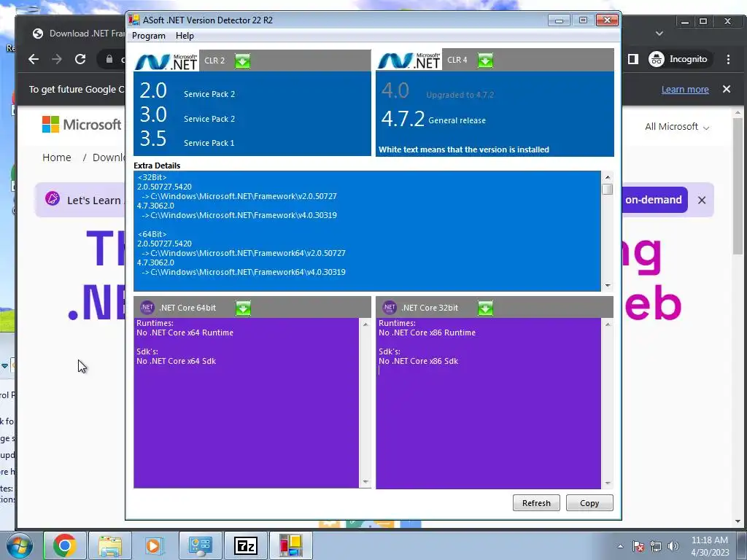Click the Chrome side panel icon
Viewport: 747px width, 560px height.
(632, 59)
